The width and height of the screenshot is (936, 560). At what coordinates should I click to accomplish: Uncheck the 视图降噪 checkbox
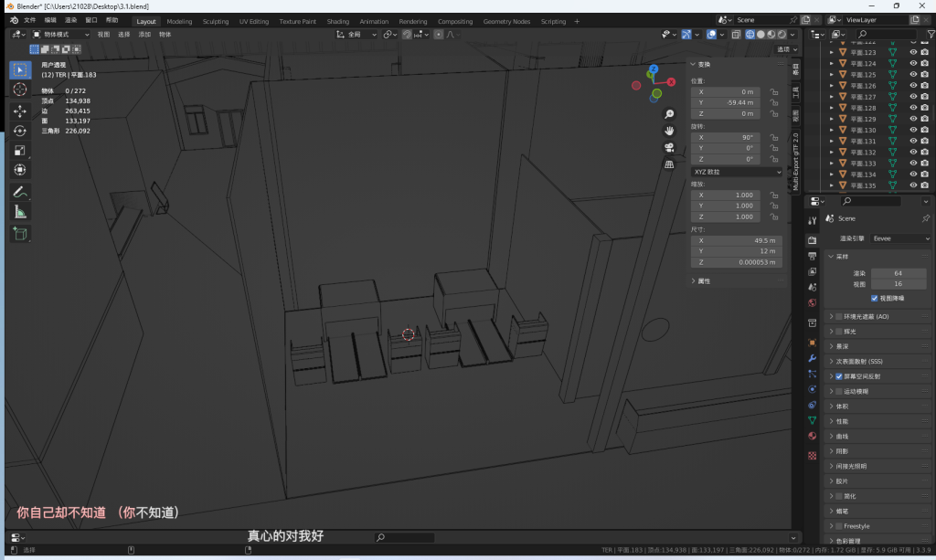875,298
